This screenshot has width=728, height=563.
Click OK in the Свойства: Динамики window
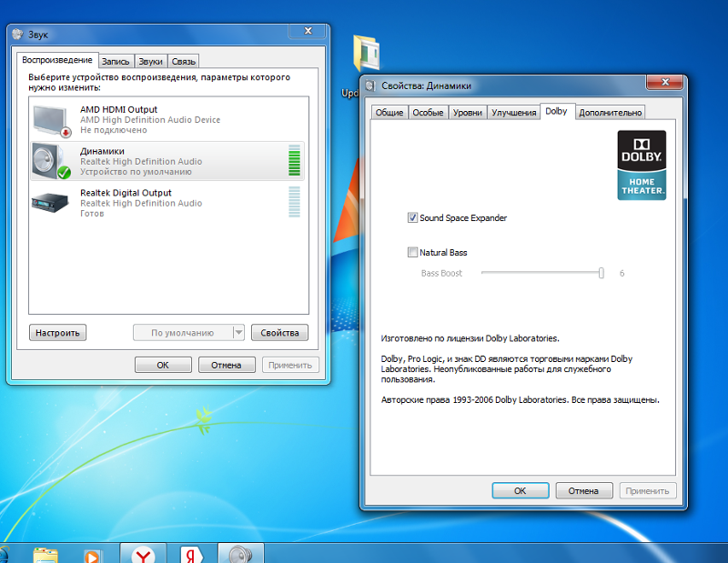tap(521, 490)
